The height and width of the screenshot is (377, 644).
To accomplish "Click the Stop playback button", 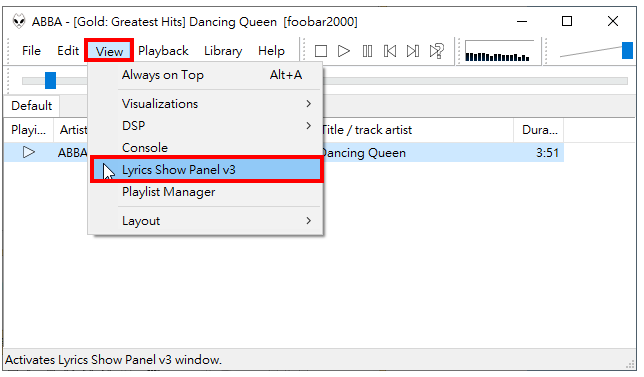I will pyautogui.click(x=320, y=51).
